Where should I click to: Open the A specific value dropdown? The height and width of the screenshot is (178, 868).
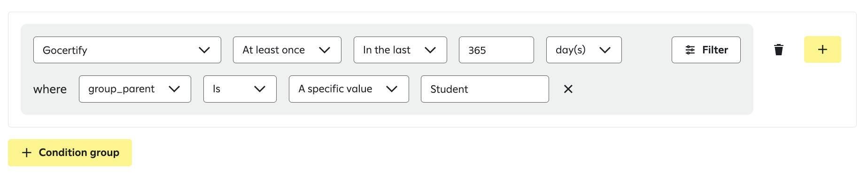349,89
